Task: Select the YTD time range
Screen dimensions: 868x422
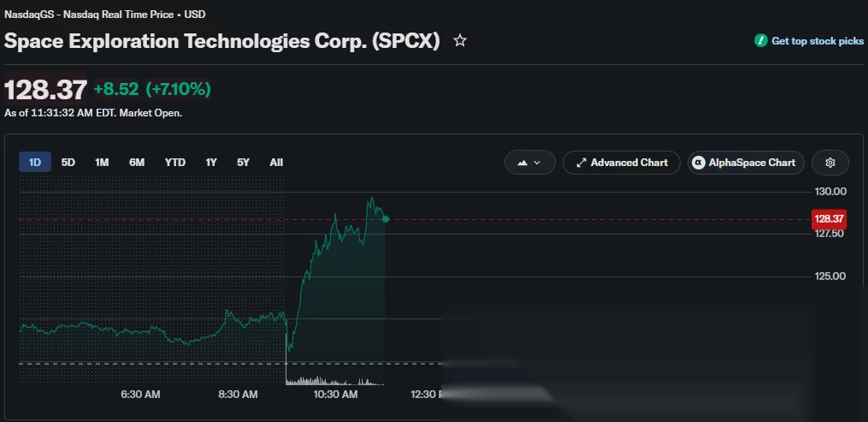Action: click(x=175, y=163)
